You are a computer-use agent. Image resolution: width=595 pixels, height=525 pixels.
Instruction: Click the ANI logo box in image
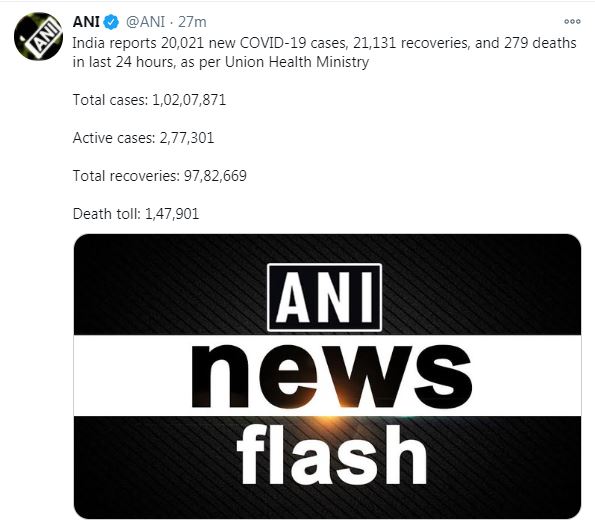[x=324, y=297]
